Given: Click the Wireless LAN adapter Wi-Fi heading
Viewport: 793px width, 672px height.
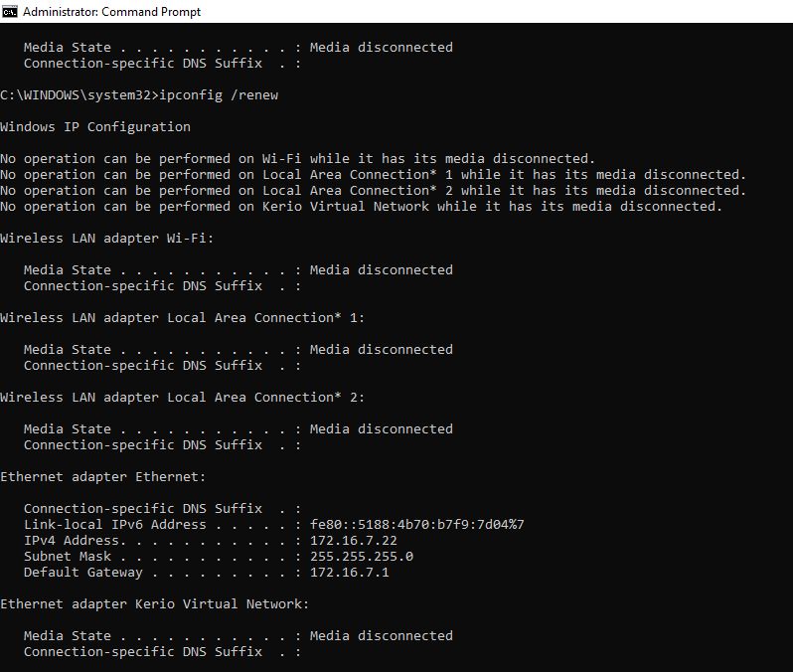Looking at the screenshot, I should [x=106, y=239].
